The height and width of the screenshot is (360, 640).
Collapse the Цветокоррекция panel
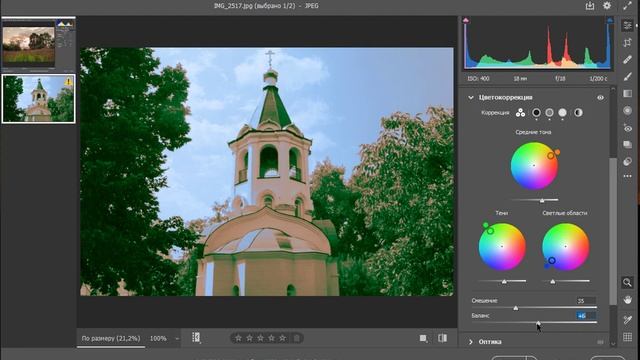coord(471,98)
